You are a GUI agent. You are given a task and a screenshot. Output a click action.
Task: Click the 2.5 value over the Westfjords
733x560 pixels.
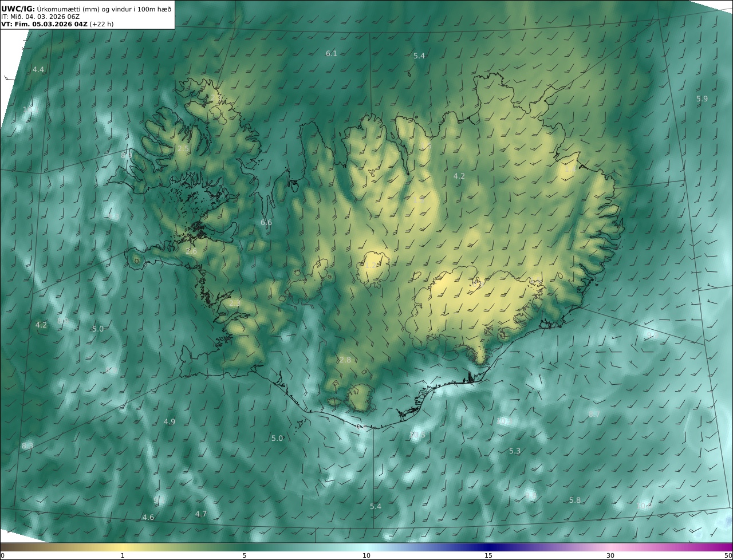[x=183, y=149]
